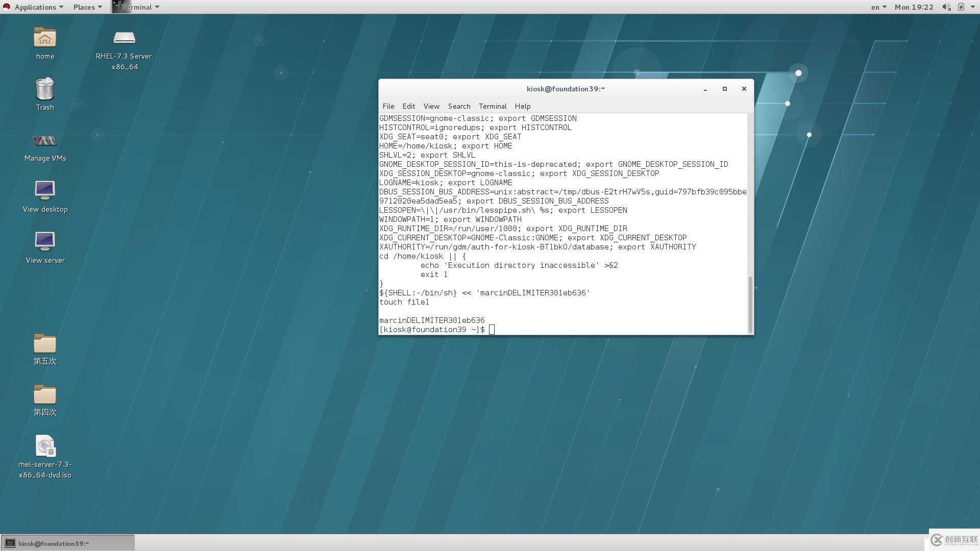Expand the Places menu in top bar
This screenshot has height=551, width=980.
point(84,7)
